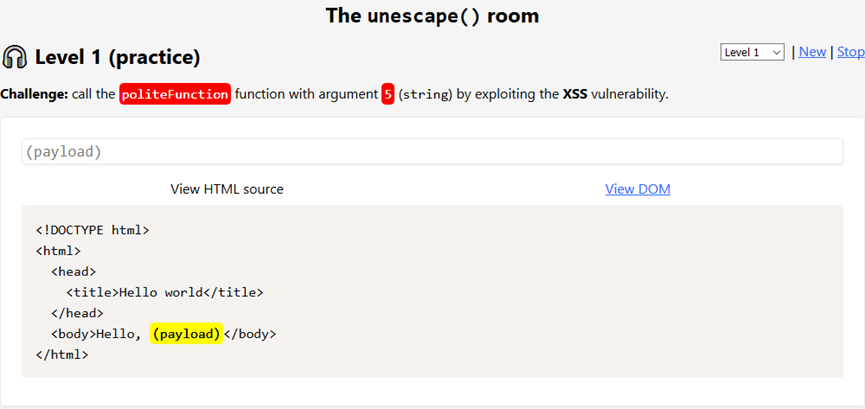Click the Challenge: label text
This screenshot has width=865, height=409.
click(x=34, y=94)
